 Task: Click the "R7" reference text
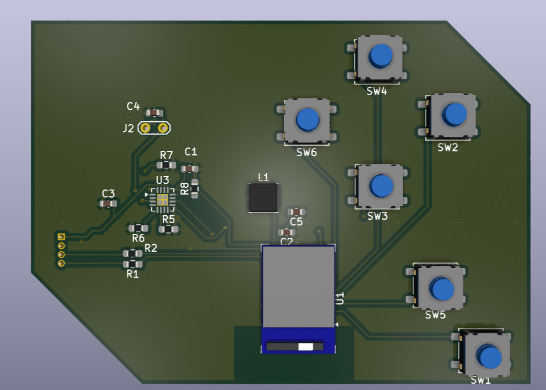coord(166,155)
